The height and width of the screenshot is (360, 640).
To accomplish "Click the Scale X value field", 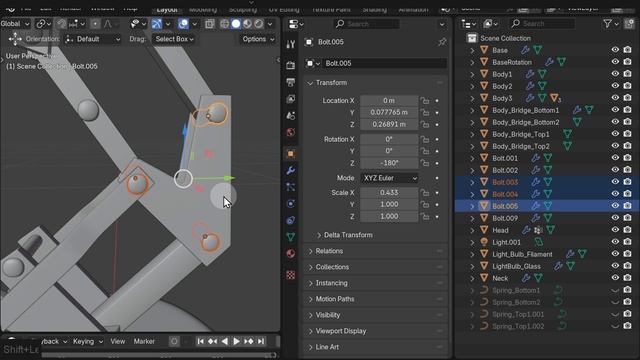I will [x=389, y=193].
